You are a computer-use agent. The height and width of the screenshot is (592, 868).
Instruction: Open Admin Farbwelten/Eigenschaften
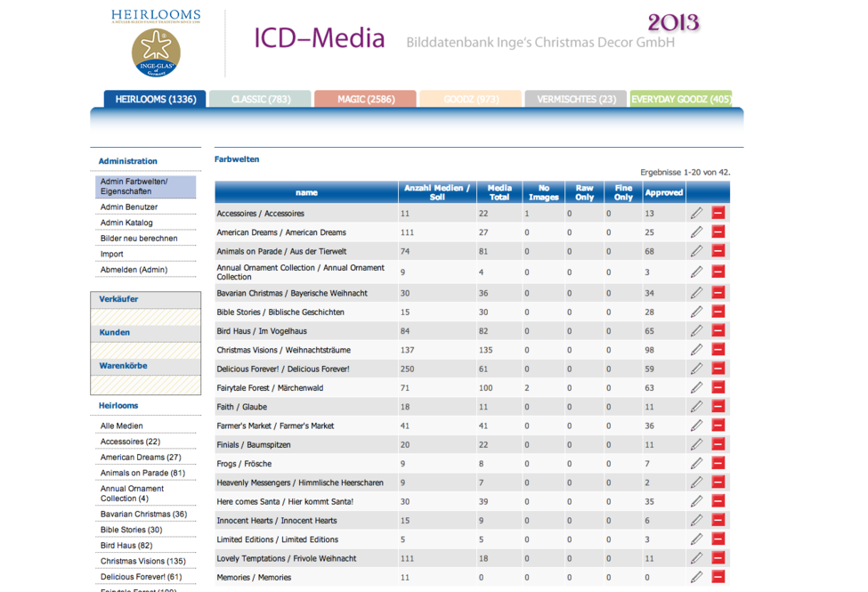coord(146,187)
